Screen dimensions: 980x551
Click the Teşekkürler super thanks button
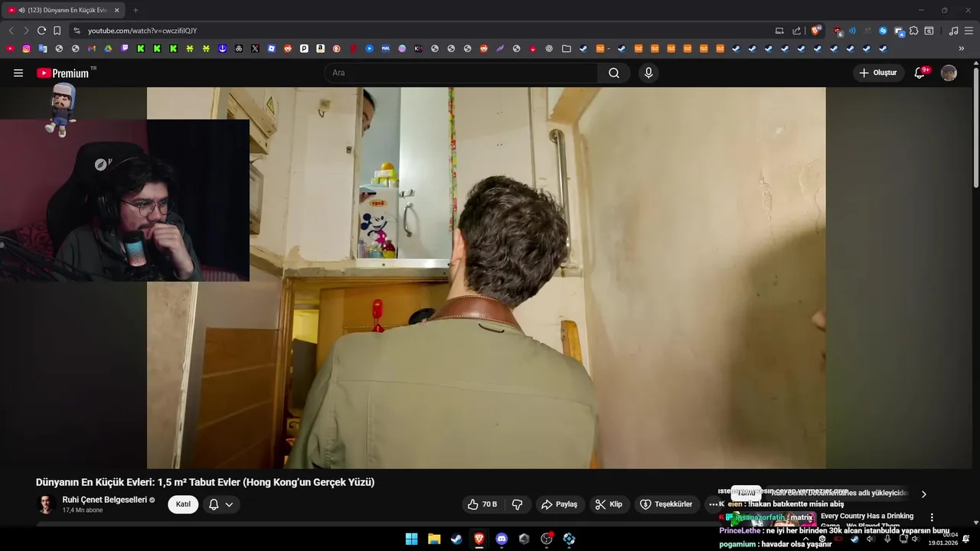pos(666,504)
